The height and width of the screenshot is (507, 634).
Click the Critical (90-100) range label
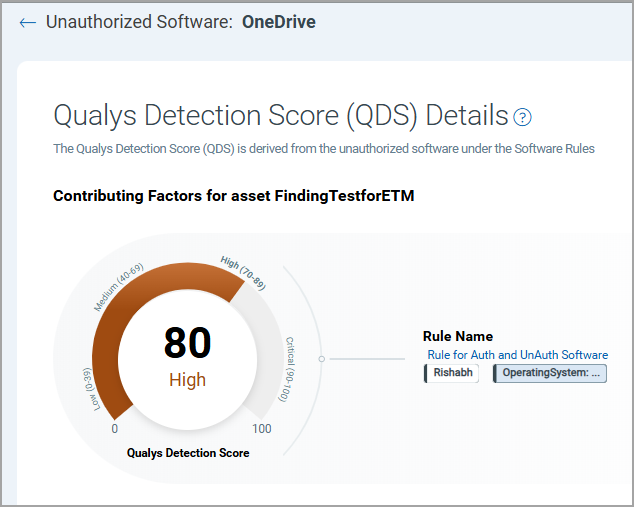(x=287, y=370)
